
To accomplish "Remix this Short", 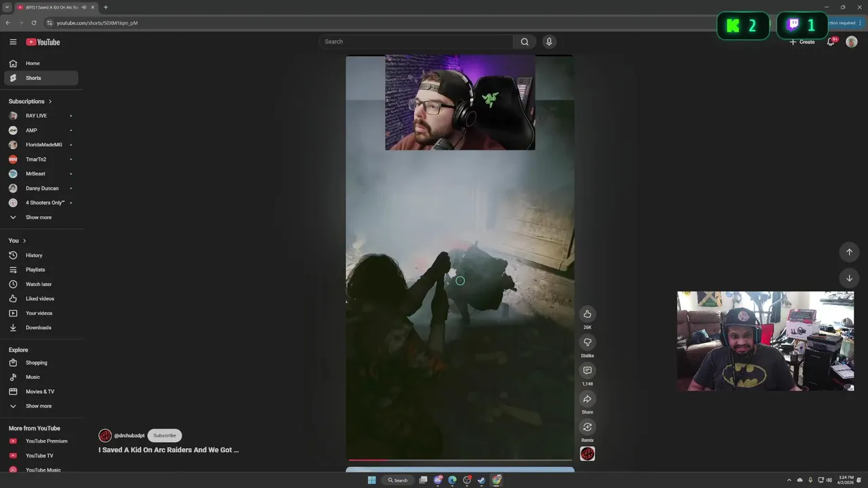I will tap(587, 427).
